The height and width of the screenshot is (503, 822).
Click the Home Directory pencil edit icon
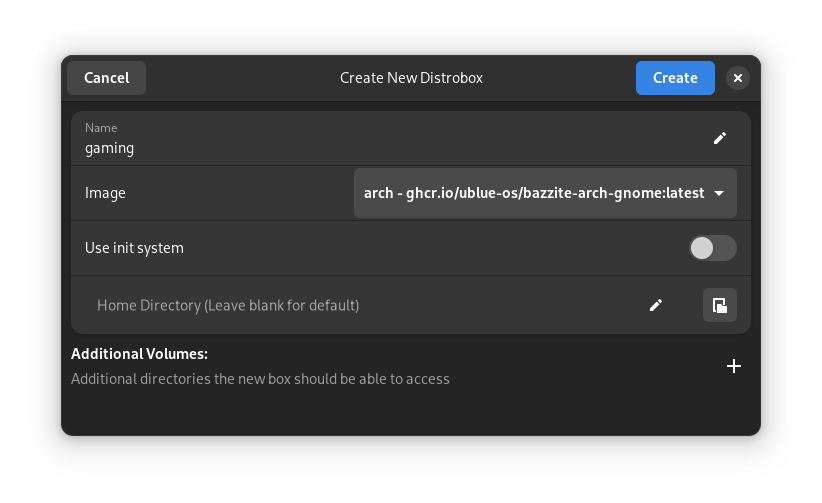pyautogui.click(x=656, y=305)
